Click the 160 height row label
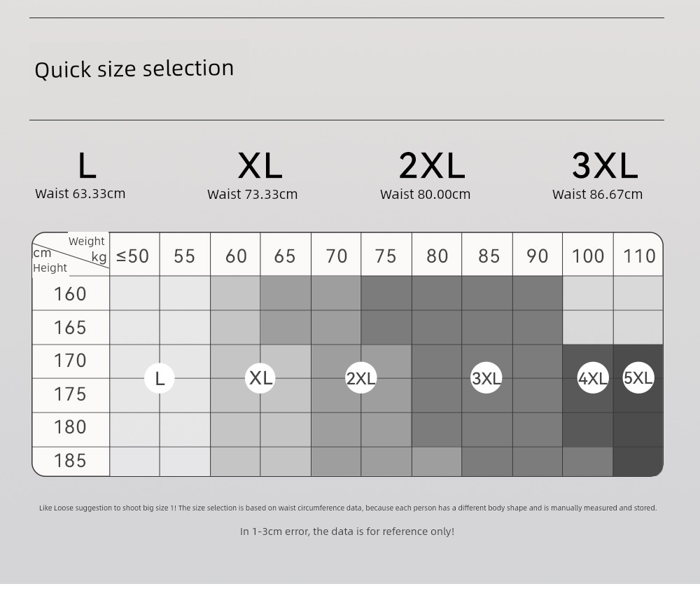Screen dimensions: 700x598 tap(71, 293)
